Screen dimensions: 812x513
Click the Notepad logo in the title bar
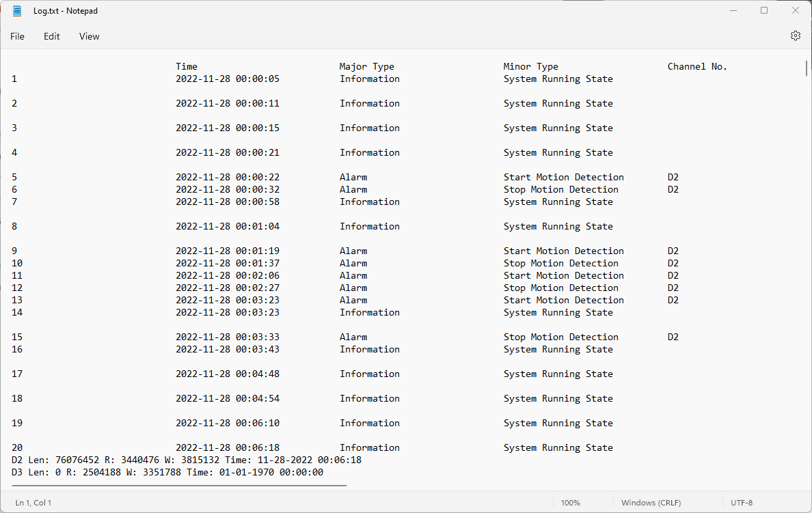[x=16, y=10]
